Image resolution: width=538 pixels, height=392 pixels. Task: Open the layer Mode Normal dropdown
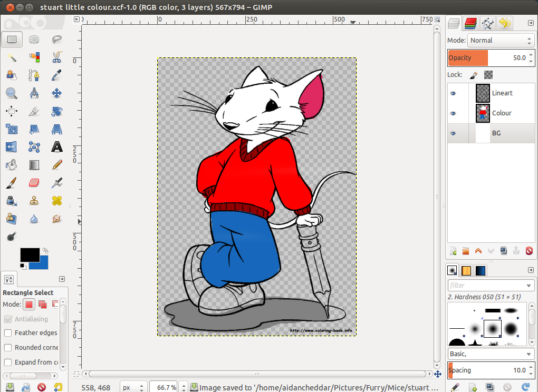(501, 41)
